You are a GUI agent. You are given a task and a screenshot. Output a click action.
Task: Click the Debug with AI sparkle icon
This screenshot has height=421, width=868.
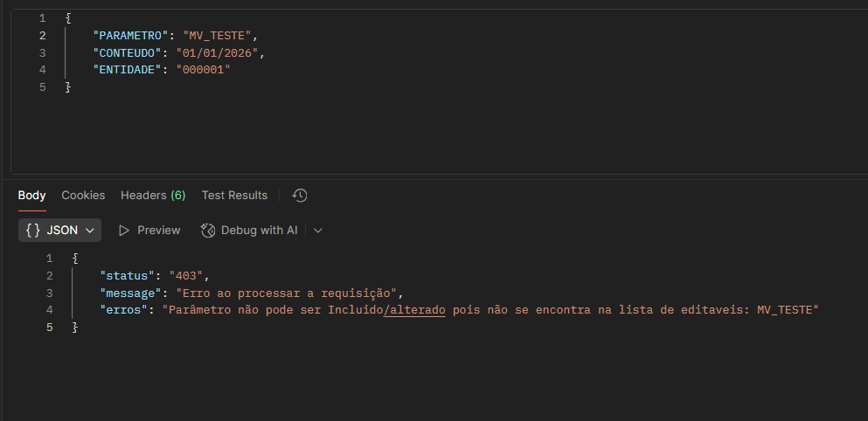click(208, 231)
